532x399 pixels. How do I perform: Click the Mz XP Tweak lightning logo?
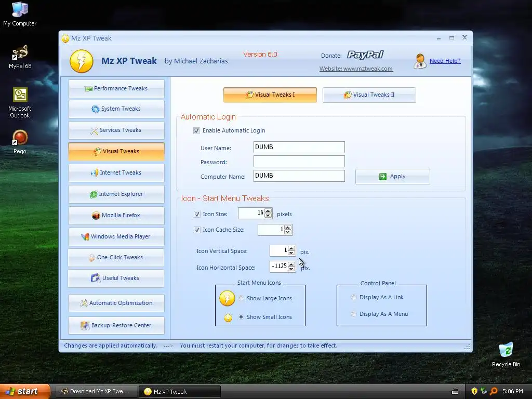click(x=82, y=61)
